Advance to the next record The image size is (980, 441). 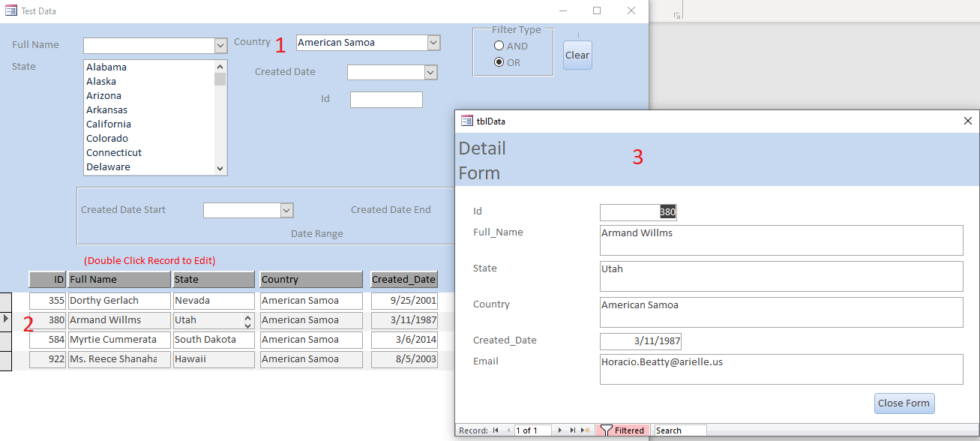pos(560,430)
